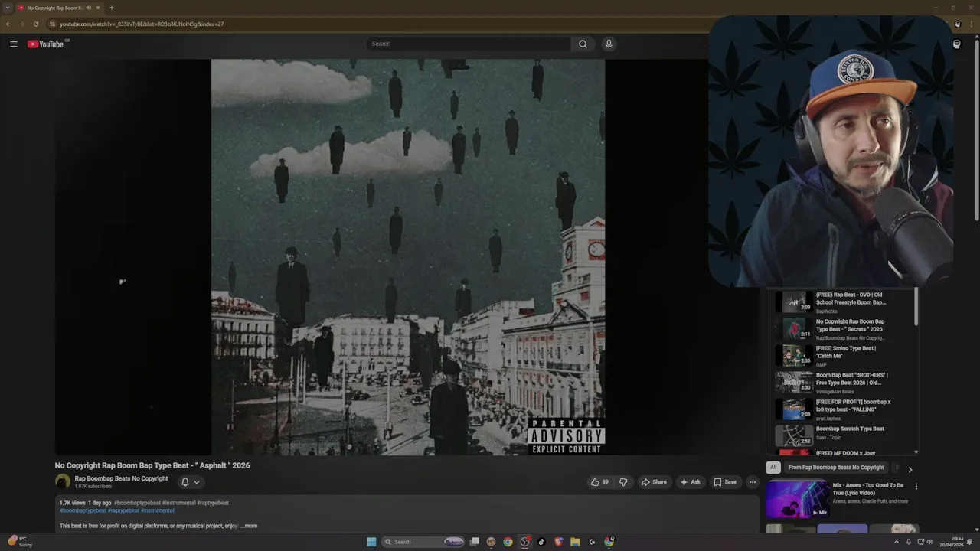Click into the YouTube search field

[469, 44]
